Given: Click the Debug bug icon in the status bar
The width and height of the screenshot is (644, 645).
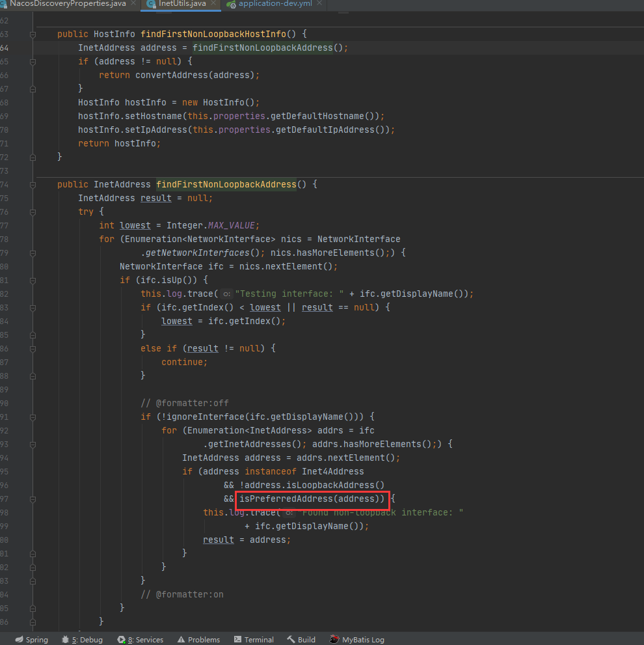Looking at the screenshot, I should pyautogui.click(x=65, y=639).
